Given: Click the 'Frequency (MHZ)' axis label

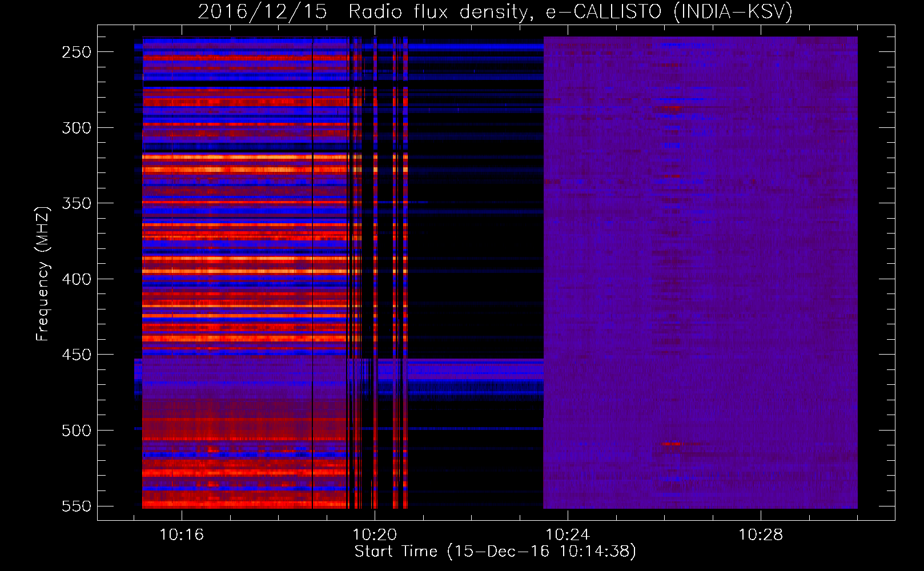Looking at the screenshot, I should pos(43,274).
